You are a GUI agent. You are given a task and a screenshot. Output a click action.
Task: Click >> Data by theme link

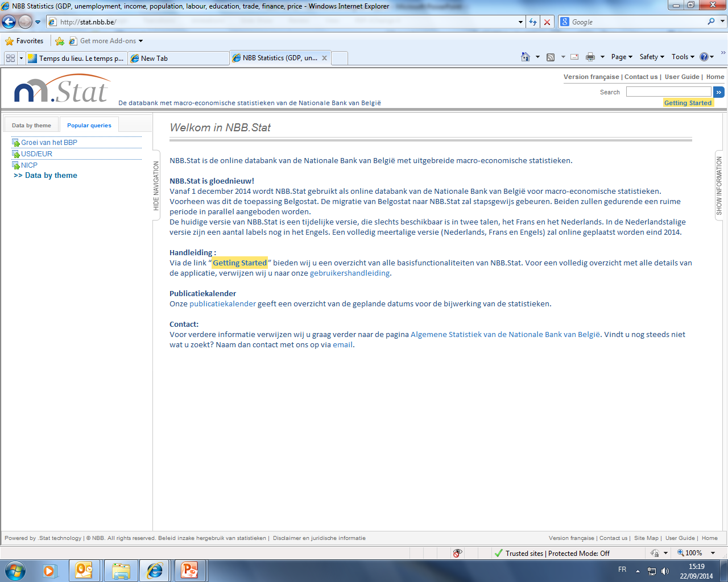coord(45,175)
